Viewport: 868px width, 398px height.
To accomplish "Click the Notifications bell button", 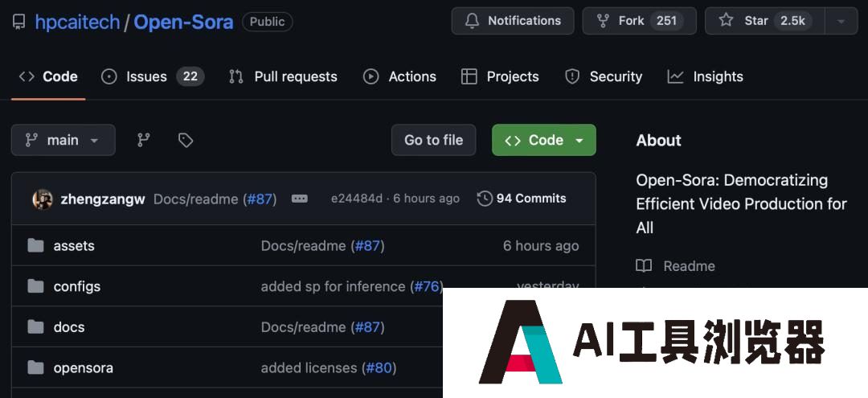I will coord(513,21).
